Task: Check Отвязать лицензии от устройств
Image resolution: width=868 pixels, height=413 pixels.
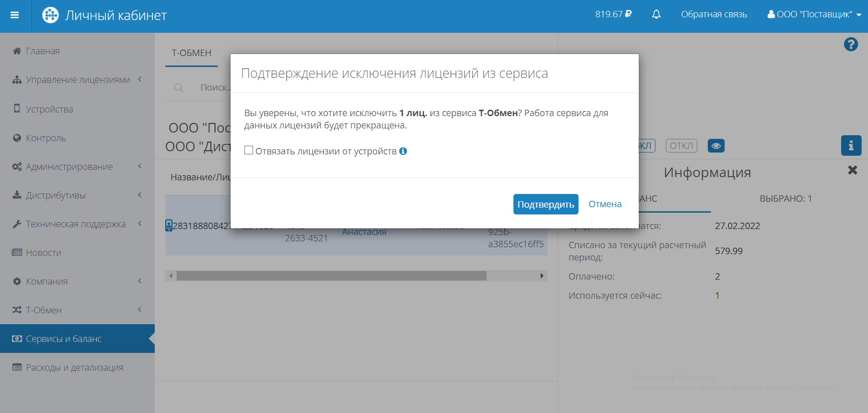Action: [x=249, y=150]
